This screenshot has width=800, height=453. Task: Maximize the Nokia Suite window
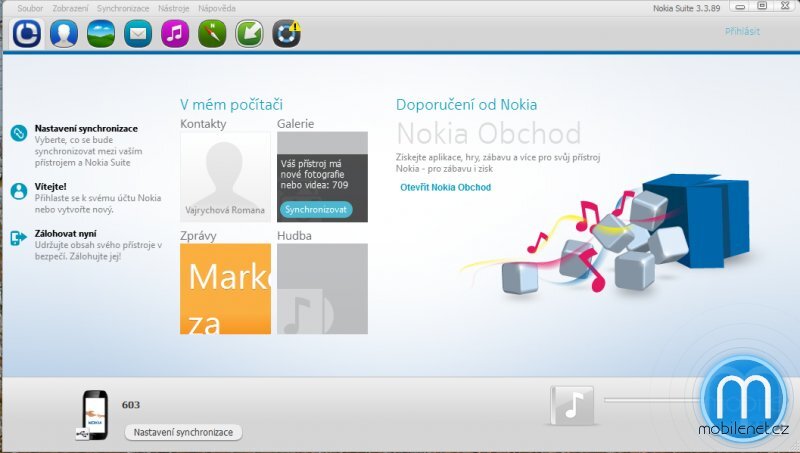point(762,6)
